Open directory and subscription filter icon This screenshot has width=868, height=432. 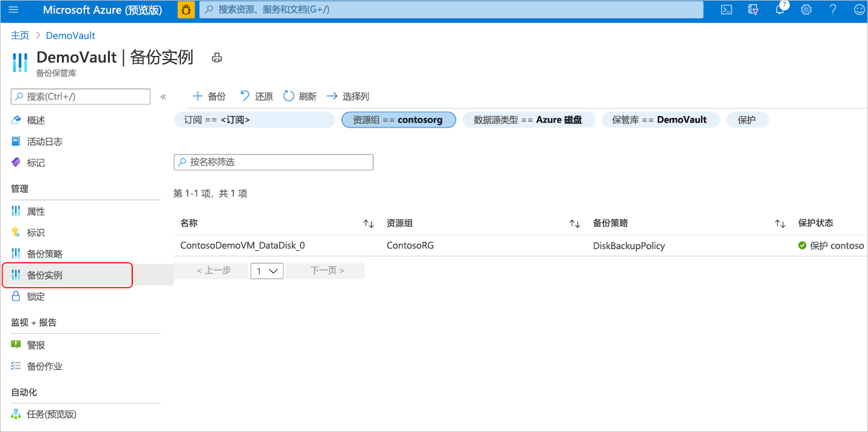[753, 10]
